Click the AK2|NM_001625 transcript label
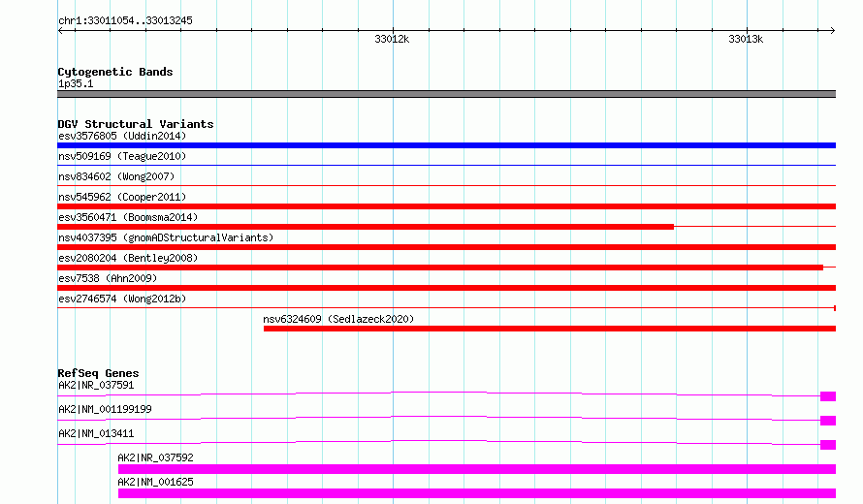 coord(155,482)
